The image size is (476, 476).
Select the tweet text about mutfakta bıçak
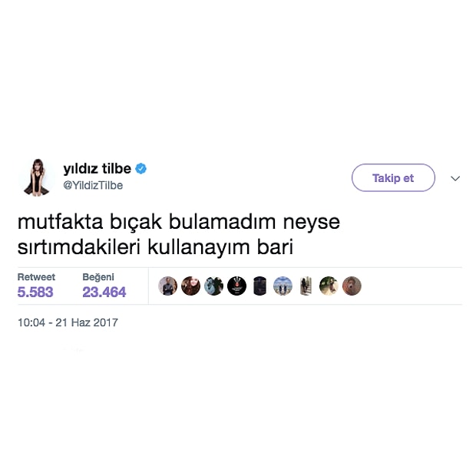click(178, 234)
